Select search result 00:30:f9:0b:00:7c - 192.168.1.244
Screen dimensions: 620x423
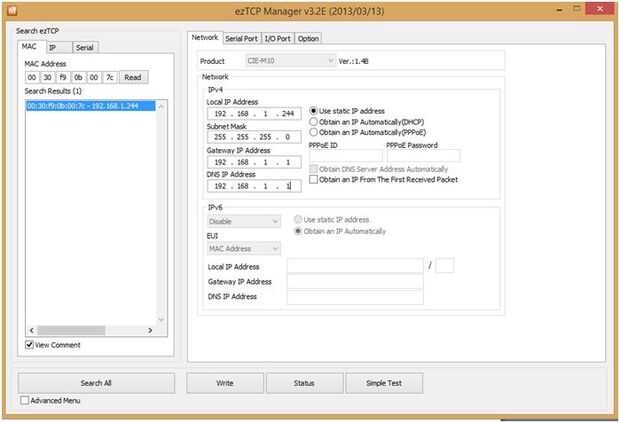(x=91, y=106)
